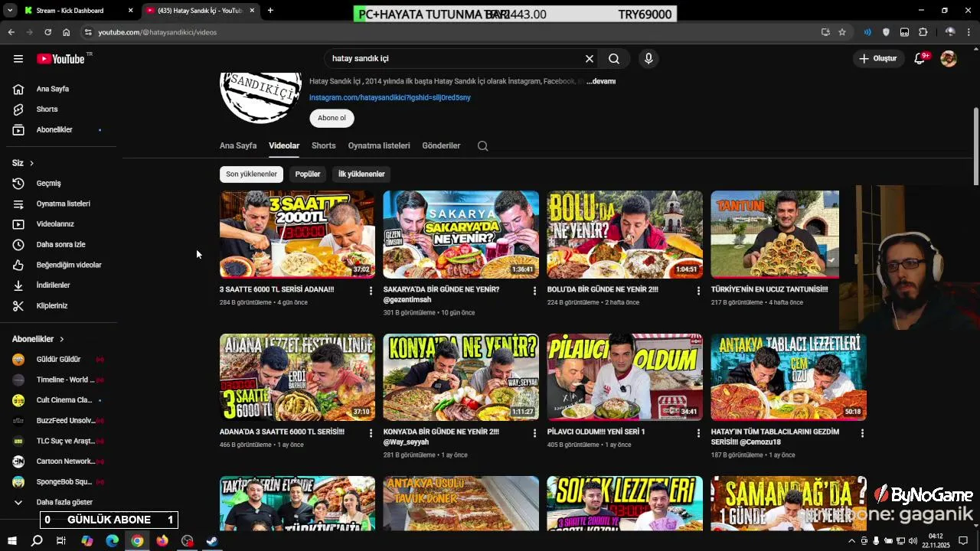This screenshot has width=980, height=551.
Task: Expand channel description with ...devamı
Action: coord(601,81)
